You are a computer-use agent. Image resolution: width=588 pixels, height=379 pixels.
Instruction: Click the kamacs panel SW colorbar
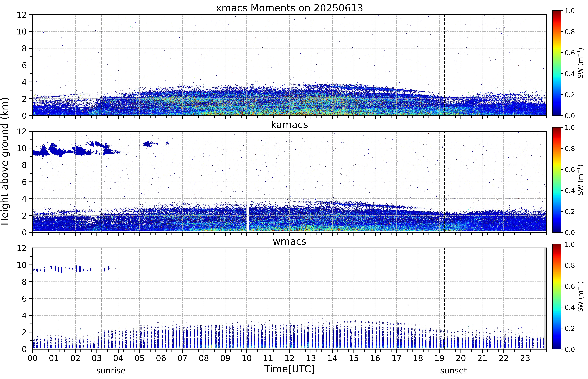[x=557, y=180]
